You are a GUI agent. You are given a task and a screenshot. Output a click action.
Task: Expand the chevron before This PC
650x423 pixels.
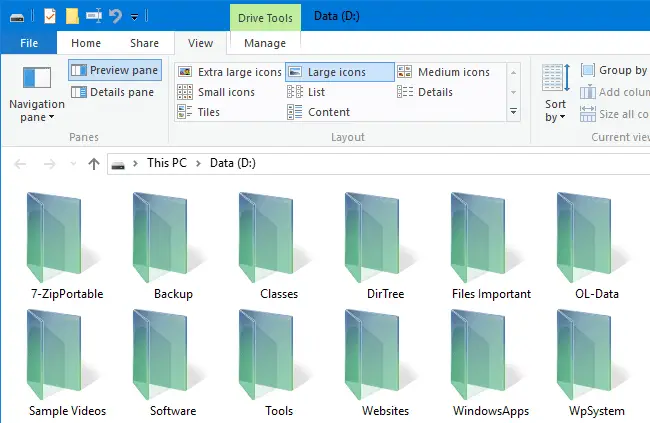[135, 163]
